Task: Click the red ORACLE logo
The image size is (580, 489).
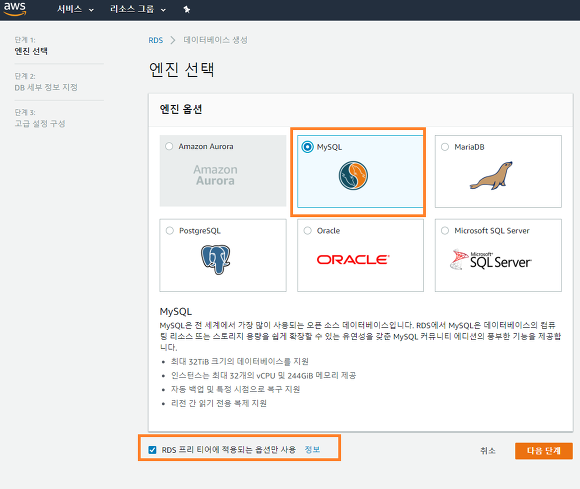Action: coord(353,260)
